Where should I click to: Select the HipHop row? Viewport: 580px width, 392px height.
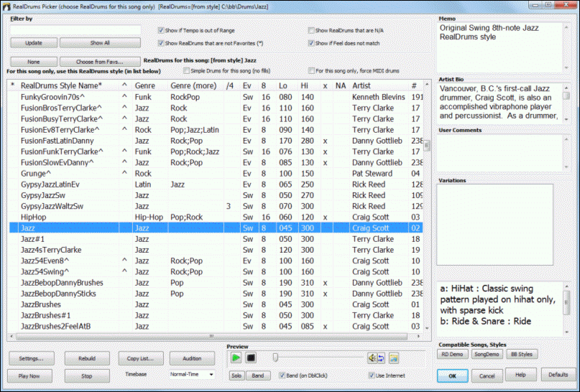[x=216, y=217]
